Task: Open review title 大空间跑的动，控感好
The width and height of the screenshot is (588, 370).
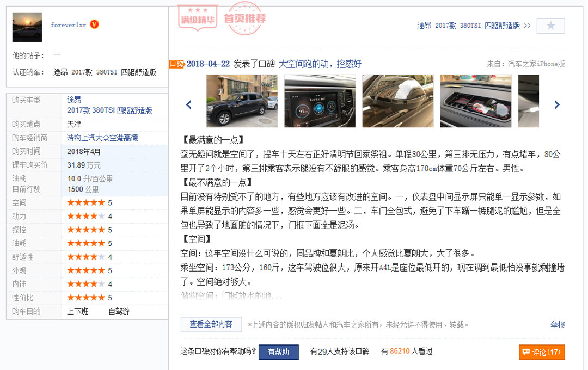Action: pyautogui.click(x=320, y=64)
